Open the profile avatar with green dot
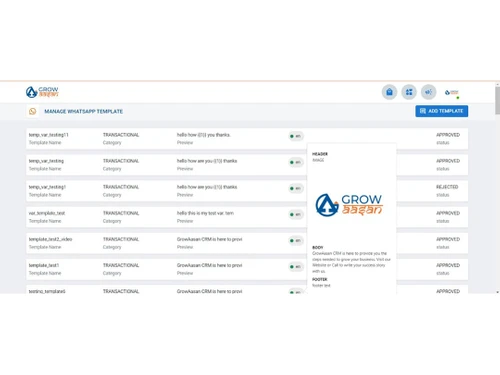 [x=452, y=93]
